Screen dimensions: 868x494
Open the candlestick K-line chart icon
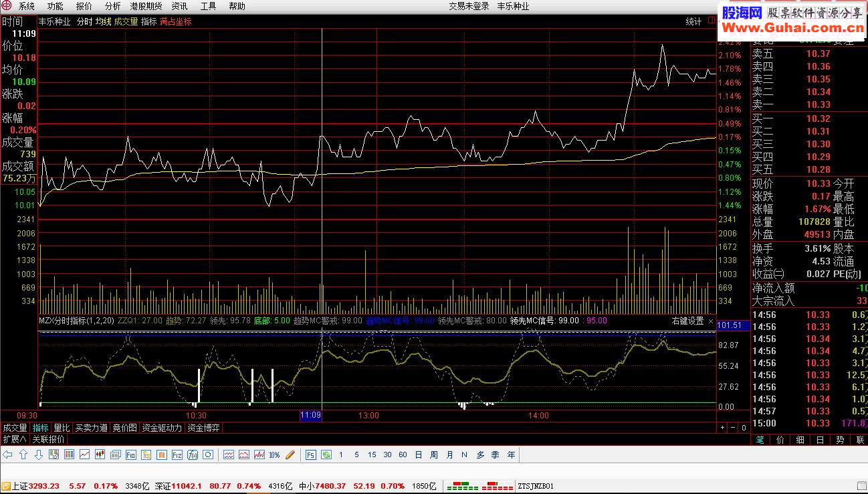(100, 455)
